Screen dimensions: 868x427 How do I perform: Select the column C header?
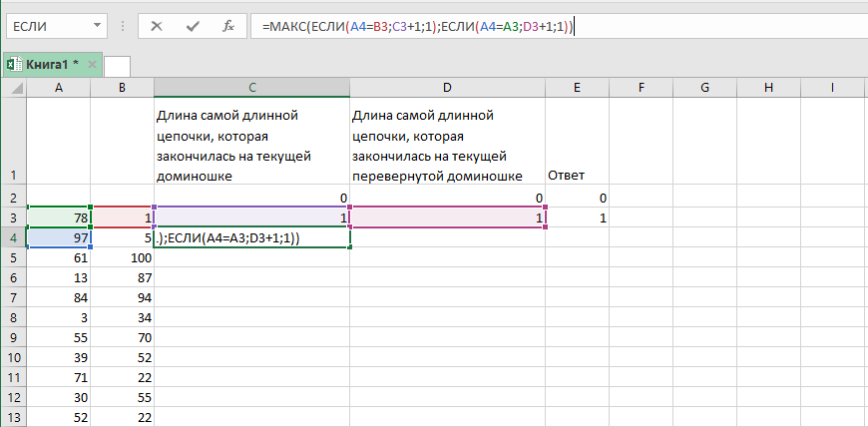[x=251, y=89]
